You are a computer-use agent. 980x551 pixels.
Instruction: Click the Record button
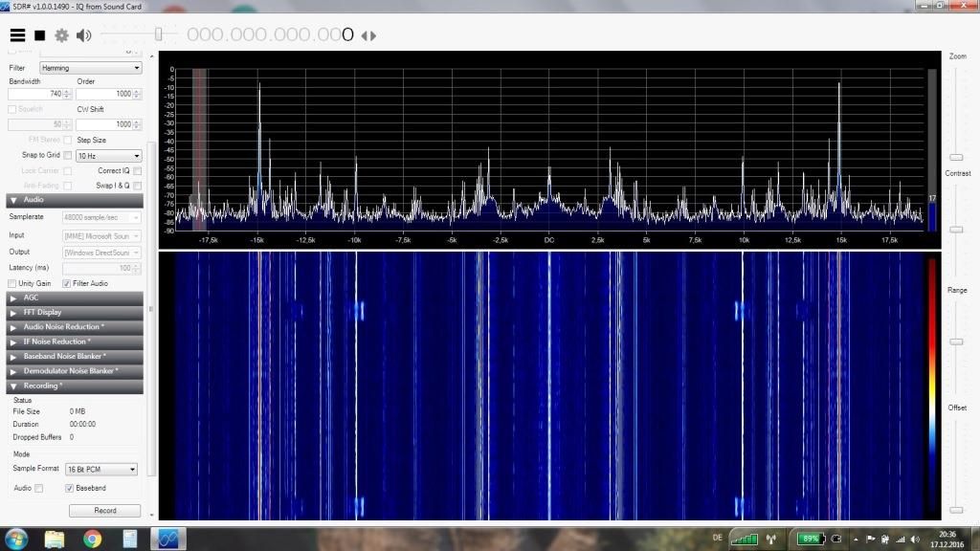(x=105, y=511)
